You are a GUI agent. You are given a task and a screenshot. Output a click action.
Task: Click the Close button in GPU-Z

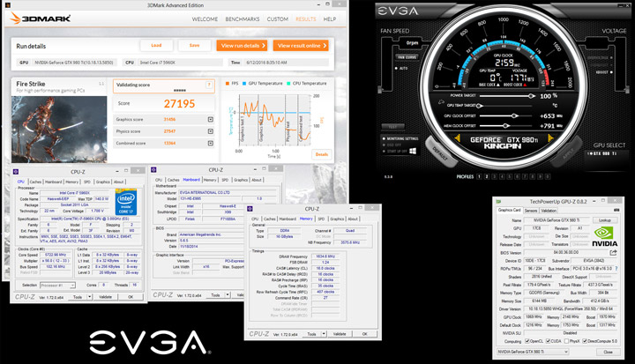pos(608,352)
